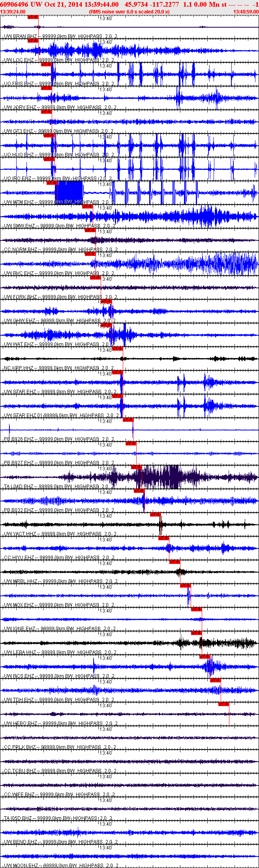The image size is (259, 868).
Task: Select the pick marker on UW GHW trace
Action: (x=107, y=301)
